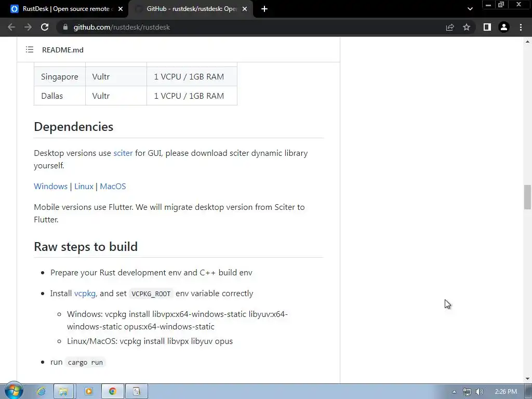This screenshot has height=399, width=532.
Task: Click the Vultr cell in Dallas row
Action: 116,96
